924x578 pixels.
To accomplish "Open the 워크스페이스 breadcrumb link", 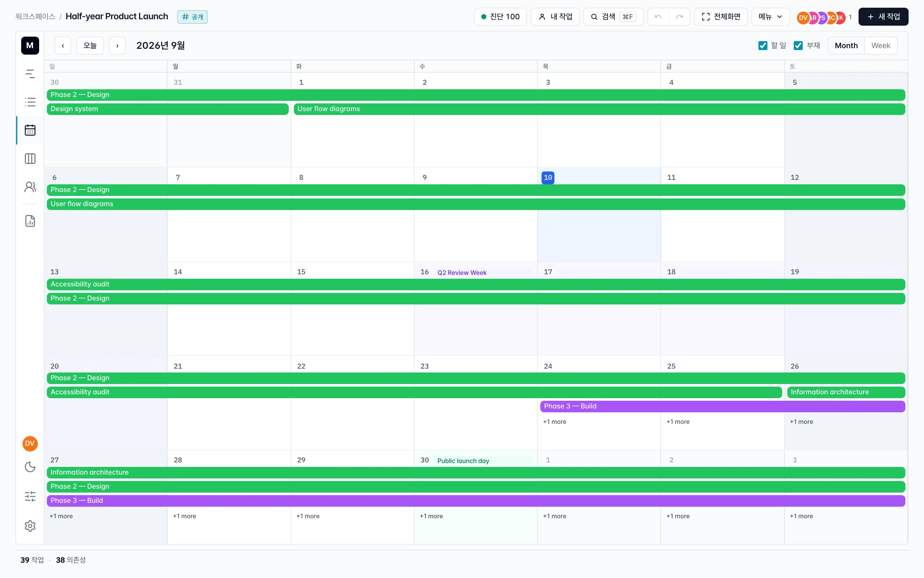I will (x=35, y=16).
